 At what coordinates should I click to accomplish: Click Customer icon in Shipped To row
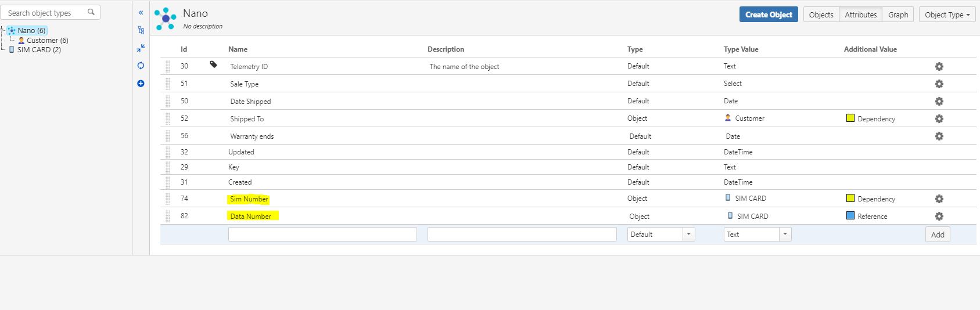tap(728, 118)
